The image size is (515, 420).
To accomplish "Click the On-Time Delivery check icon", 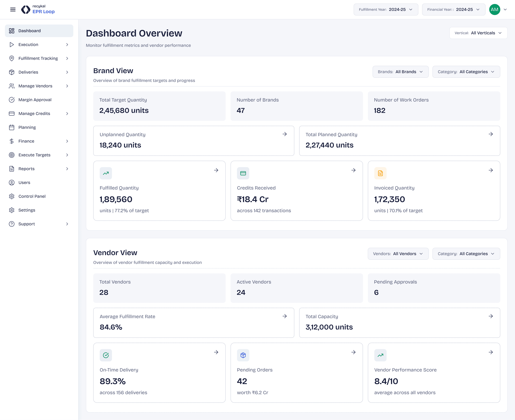I will click(x=106, y=355).
